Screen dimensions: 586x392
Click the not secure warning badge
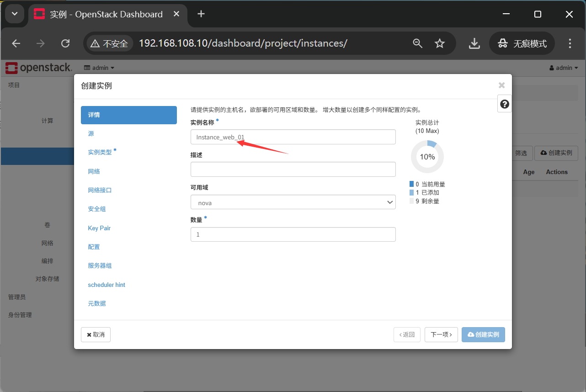click(110, 43)
